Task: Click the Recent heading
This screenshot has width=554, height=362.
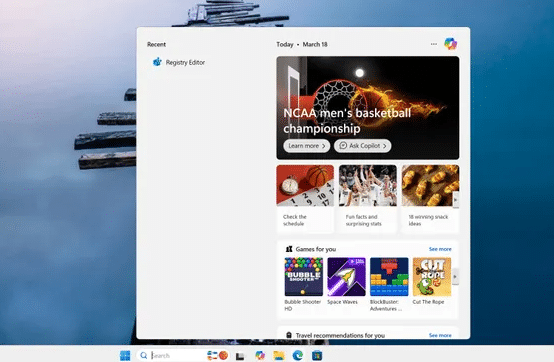Action: (156, 44)
